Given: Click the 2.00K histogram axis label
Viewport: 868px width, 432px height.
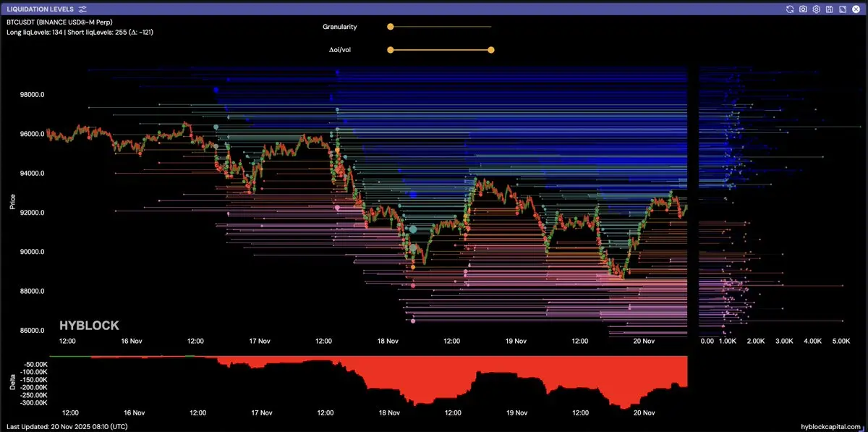Looking at the screenshot, I should pos(755,341).
